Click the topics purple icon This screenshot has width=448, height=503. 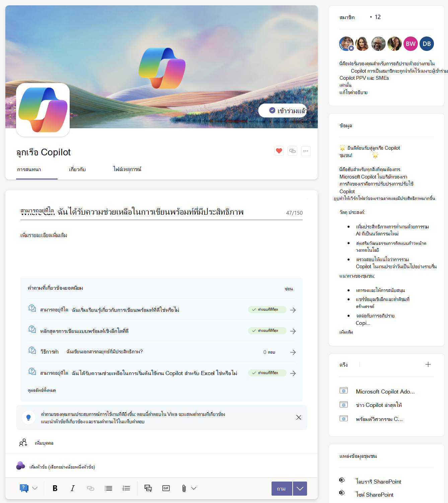pos(21,466)
